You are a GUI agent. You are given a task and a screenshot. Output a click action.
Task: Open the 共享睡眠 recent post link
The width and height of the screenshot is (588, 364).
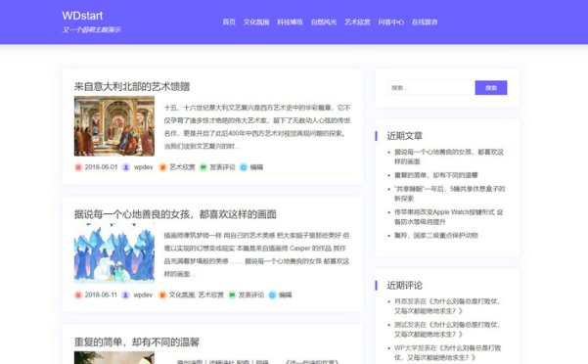click(450, 194)
